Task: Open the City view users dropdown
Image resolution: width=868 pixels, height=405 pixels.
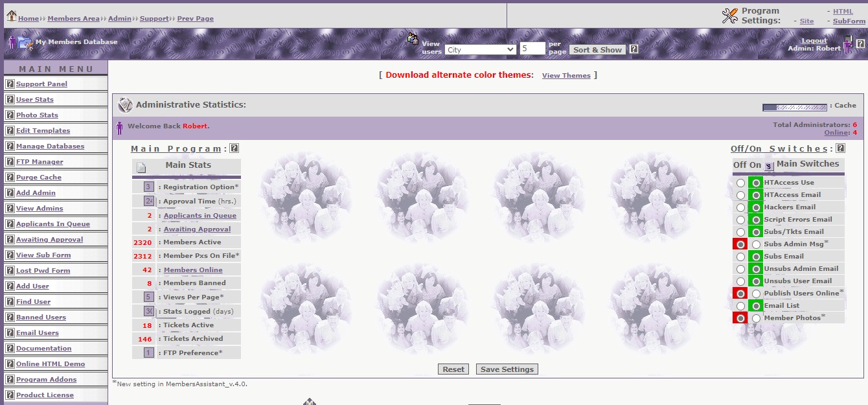Action: 480,49
